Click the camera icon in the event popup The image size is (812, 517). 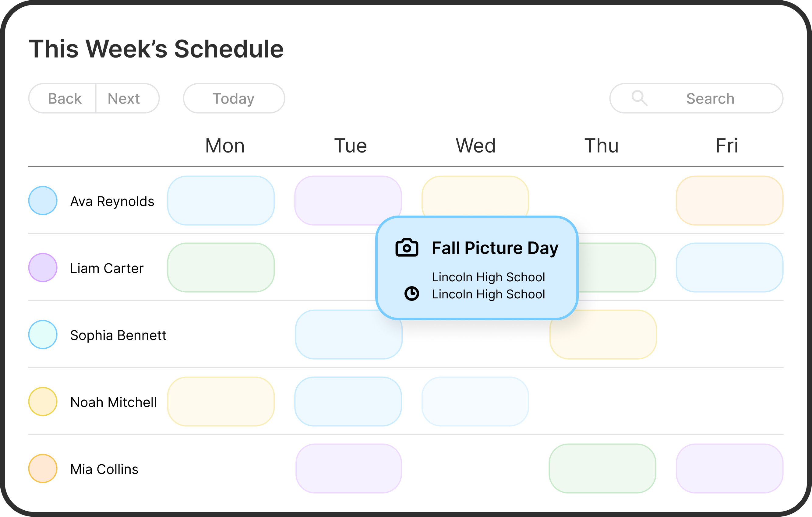[407, 248]
